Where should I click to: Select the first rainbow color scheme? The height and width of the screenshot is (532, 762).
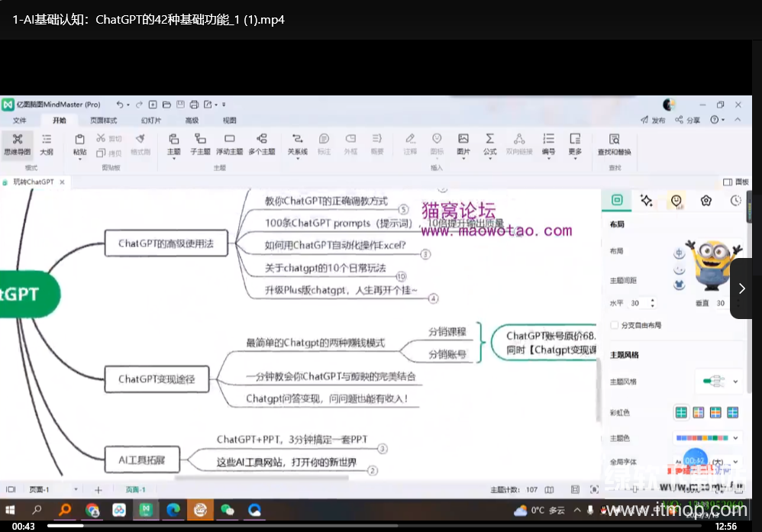click(x=680, y=412)
